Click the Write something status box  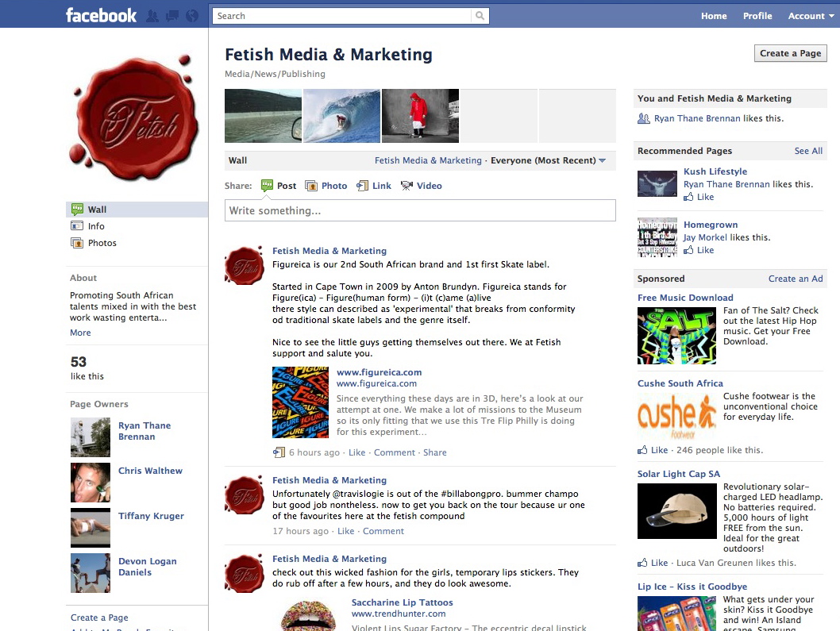(x=420, y=210)
